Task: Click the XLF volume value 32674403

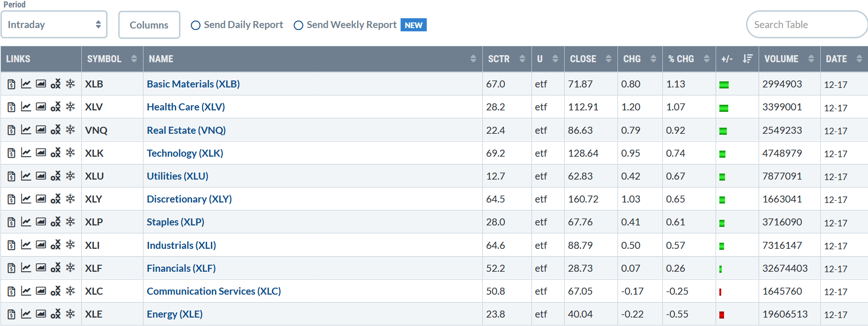Action: click(785, 268)
